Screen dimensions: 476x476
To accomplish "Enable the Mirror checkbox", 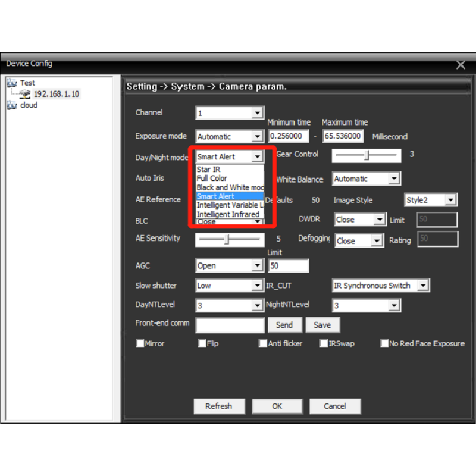I will (140, 343).
